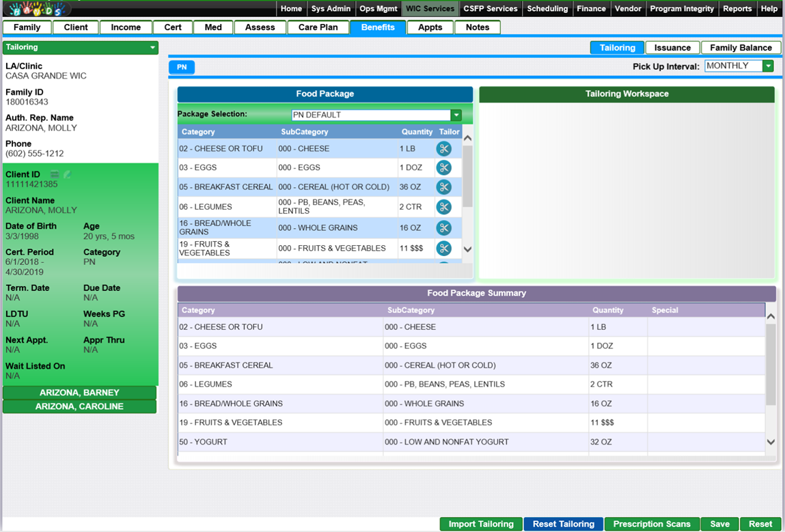Open the Package Selection dropdown
This screenshot has width=785, height=532.
456,115
